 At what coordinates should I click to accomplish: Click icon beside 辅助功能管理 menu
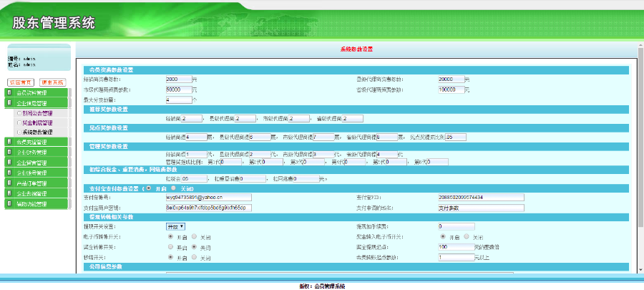pyautogui.click(x=9, y=203)
